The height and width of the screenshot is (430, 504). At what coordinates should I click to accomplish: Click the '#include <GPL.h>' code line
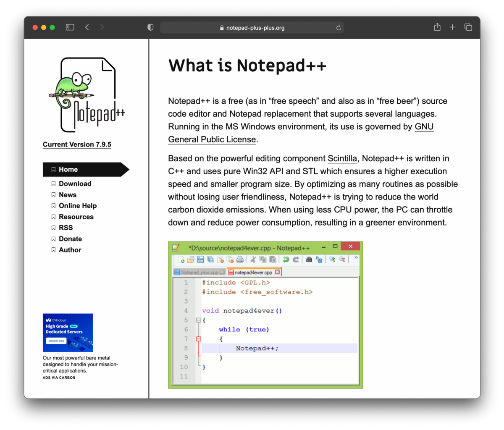click(236, 283)
